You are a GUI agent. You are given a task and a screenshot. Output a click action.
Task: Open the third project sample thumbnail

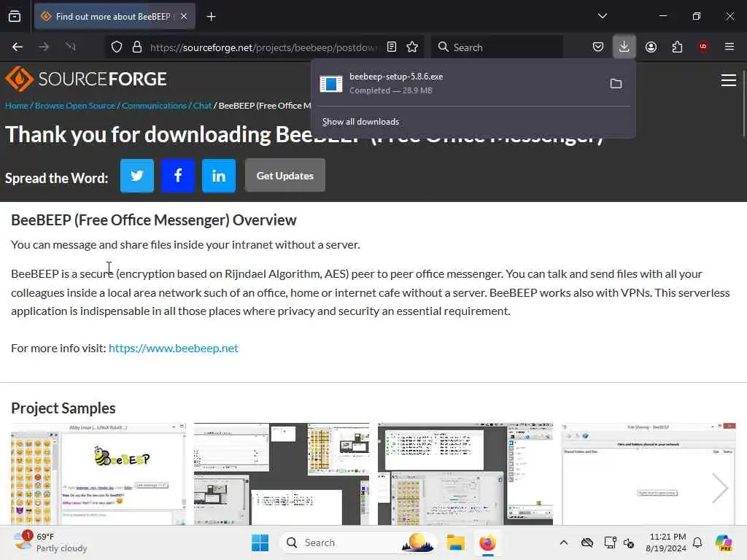465,474
